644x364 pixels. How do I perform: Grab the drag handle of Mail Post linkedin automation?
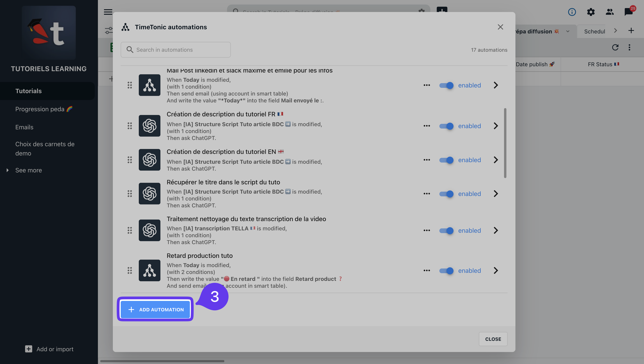pos(130,85)
